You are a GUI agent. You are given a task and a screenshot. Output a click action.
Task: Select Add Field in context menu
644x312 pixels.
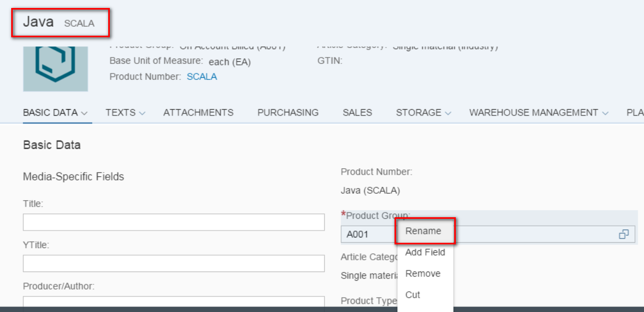[x=425, y=252]
